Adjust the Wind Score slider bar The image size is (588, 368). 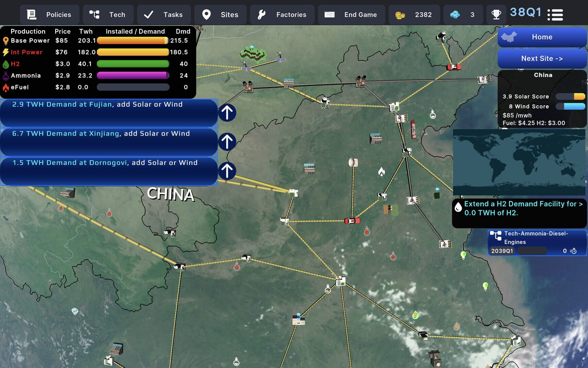click(x=570, y=106)
